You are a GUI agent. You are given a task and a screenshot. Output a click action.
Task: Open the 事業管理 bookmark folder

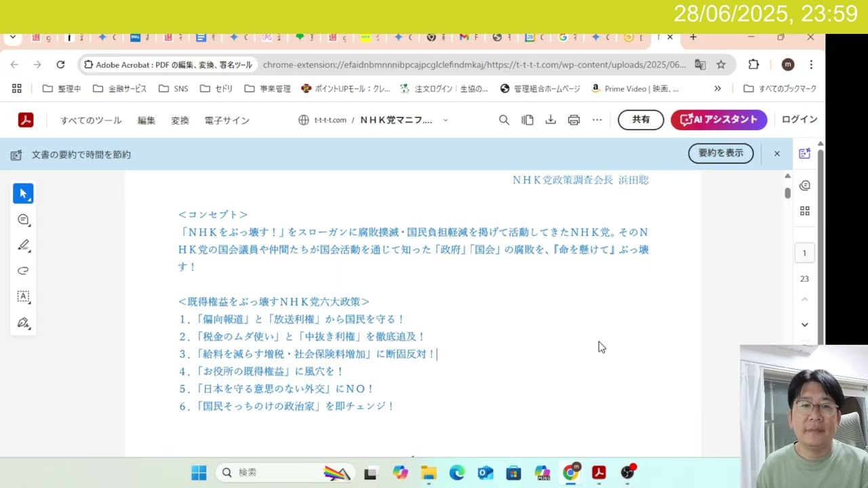[267, 89]
